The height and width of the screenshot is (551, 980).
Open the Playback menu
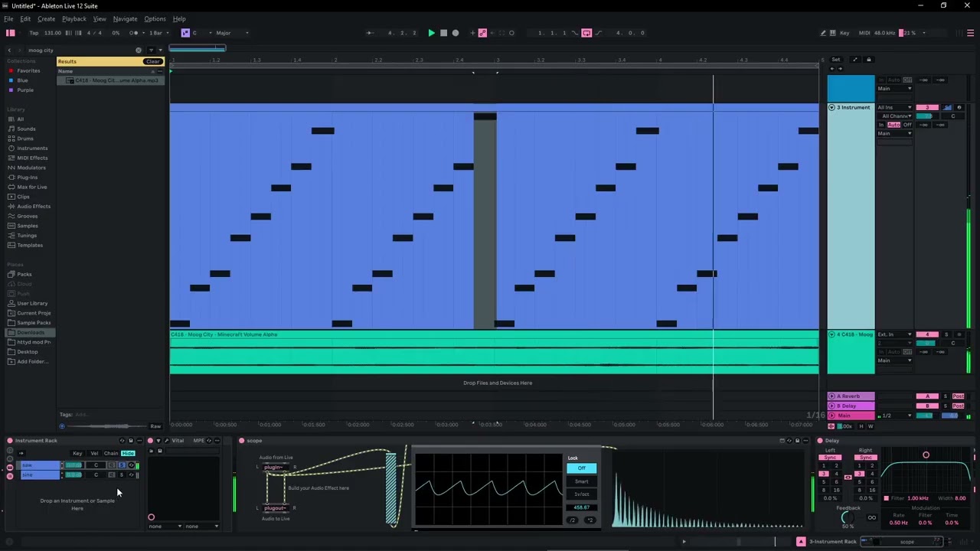(74, 18)
